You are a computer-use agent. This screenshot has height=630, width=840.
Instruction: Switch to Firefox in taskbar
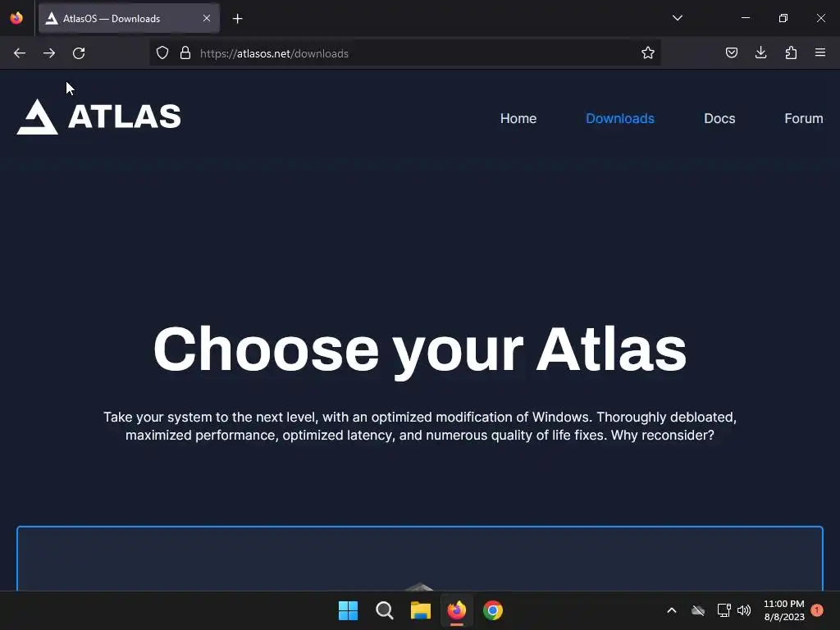(x=456, y=610)
